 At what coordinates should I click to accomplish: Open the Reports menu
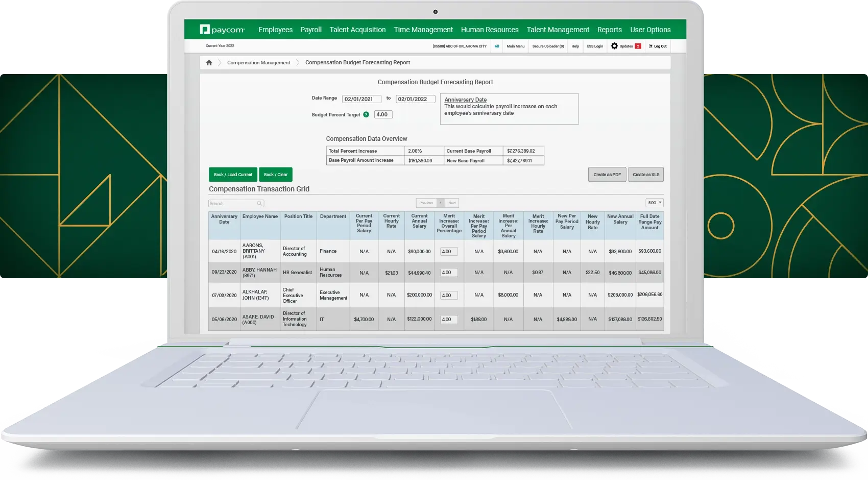click(609, 30)
